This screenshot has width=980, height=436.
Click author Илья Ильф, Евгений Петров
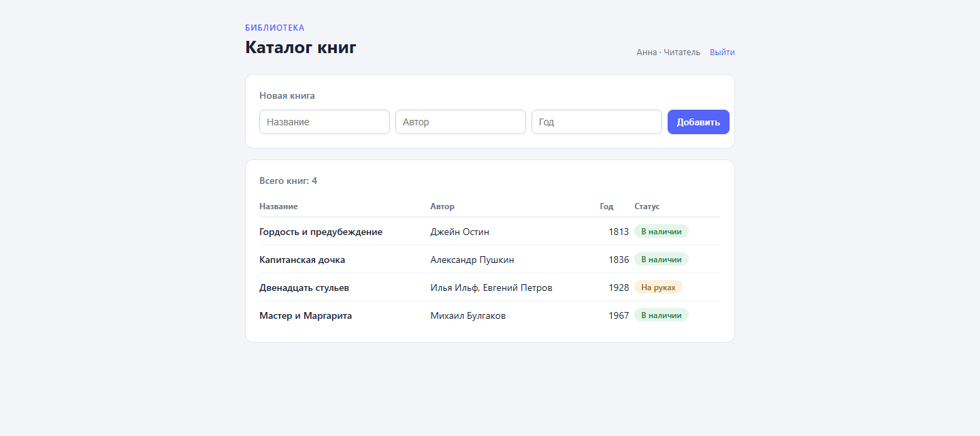click(x=491, y=287)
